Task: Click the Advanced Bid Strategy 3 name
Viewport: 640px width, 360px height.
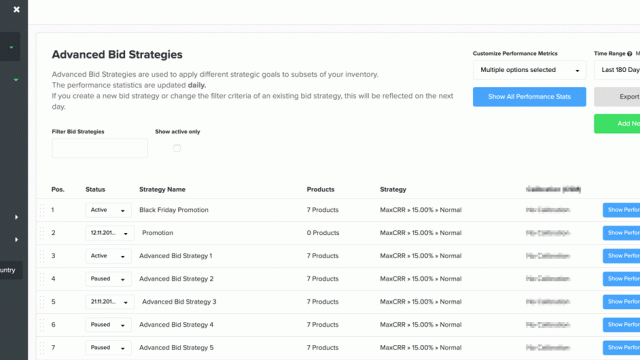Action: [x=179, y=302]
